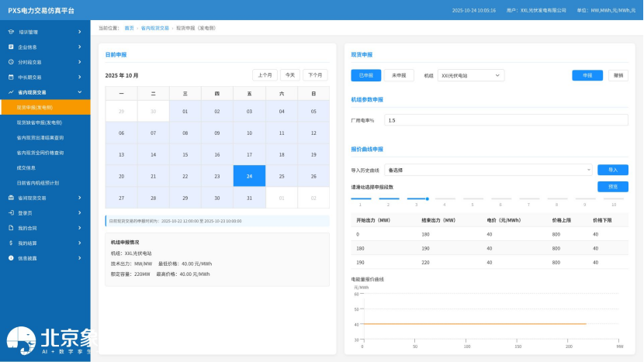Click the dollar icon beside 我的结算
The height and width of the screenshot is (362, 644).
[x=11, y=243]
